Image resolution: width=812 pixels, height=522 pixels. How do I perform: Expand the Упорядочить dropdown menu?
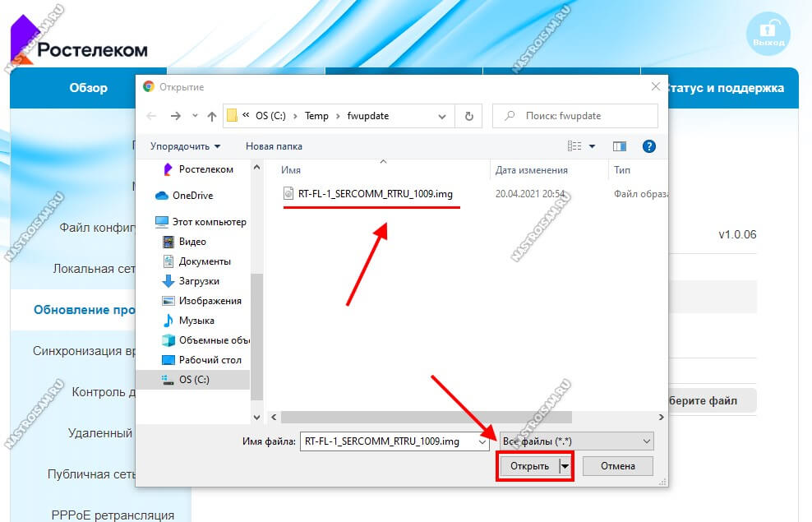pyautogui.click(x=185, y=146)
